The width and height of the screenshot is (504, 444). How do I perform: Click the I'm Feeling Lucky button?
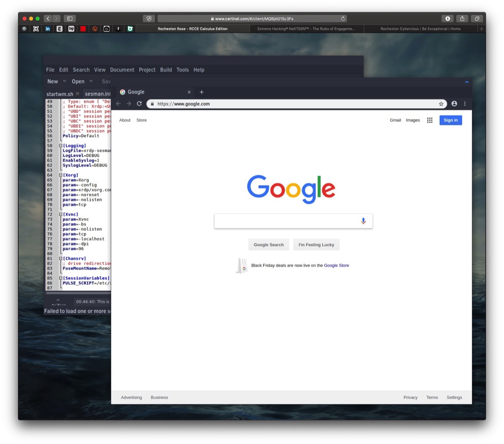[316, 245]
